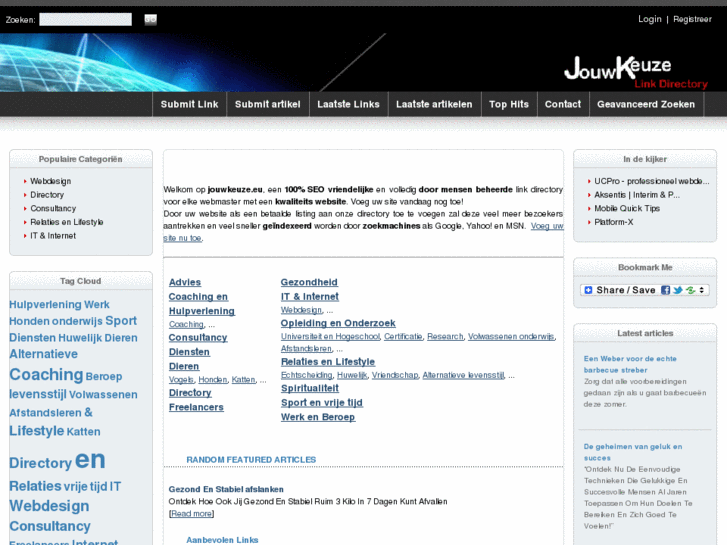Click the large Webdesign tag in Tag Cloud

[x=49, y=506]
